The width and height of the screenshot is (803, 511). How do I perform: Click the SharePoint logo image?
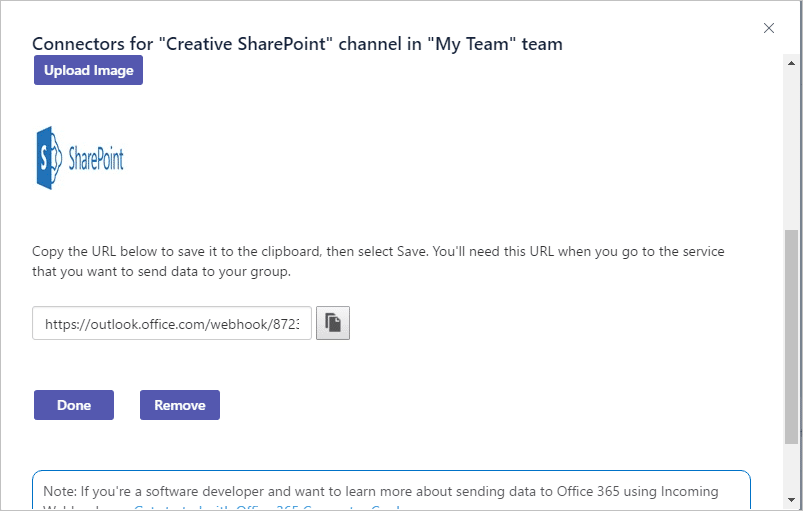[80, 158]
